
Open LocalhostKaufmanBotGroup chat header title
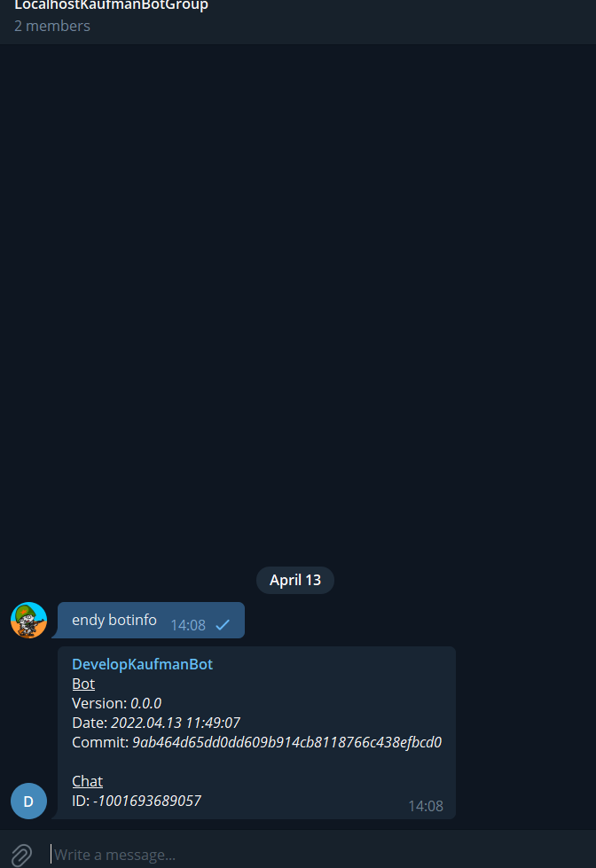[x=112, y=5]
